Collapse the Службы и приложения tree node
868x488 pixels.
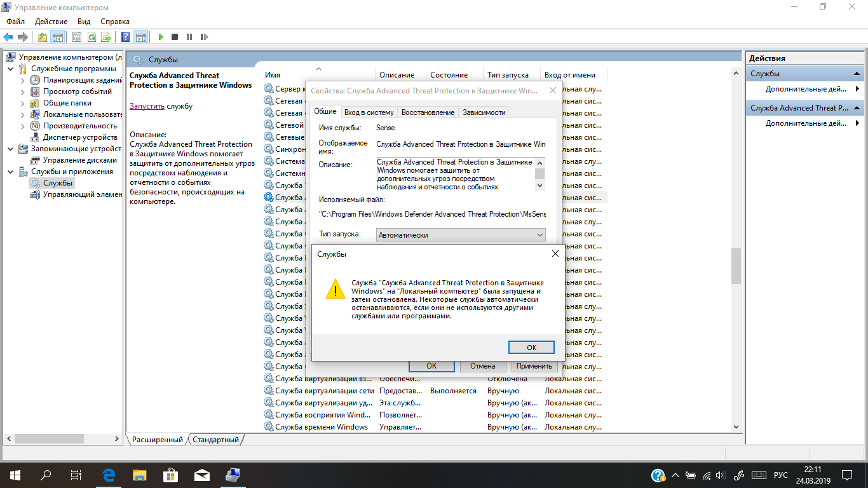point(11,172)
